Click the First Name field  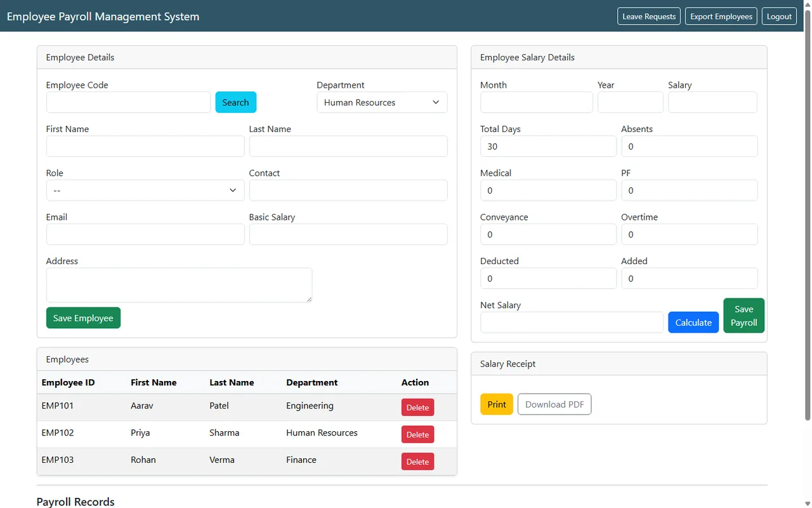(x=145, y=146)
